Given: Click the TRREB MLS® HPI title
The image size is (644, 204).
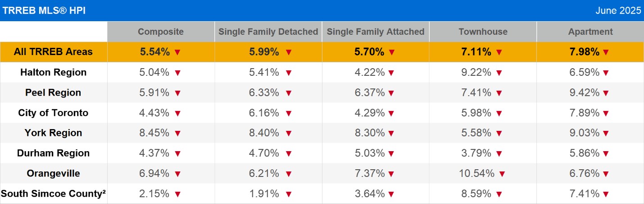Looking at the screenshot, I should (x=44, y=11).
